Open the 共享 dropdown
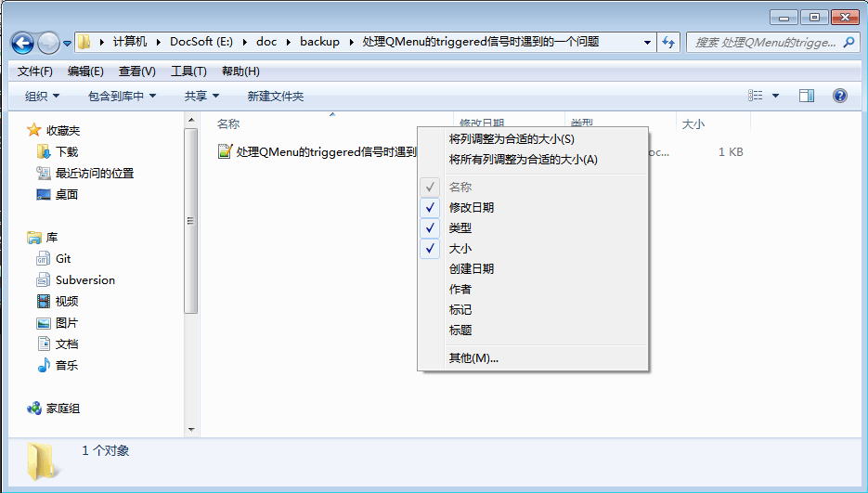The height and width of the screenshot is (493, 868). tap(201, 97)
